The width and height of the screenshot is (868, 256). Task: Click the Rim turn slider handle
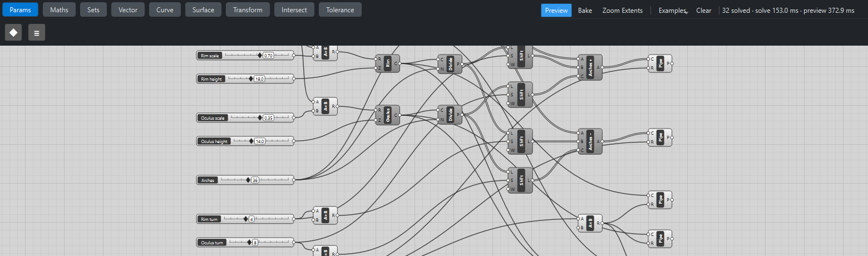245,219
